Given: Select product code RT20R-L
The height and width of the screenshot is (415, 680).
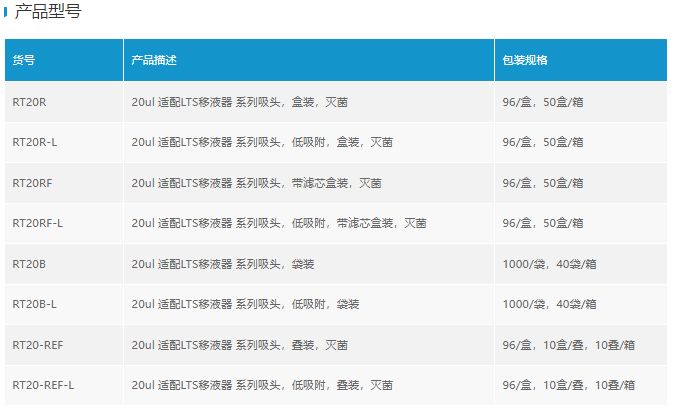Looking at the screenshot, I should click(35, 142).
